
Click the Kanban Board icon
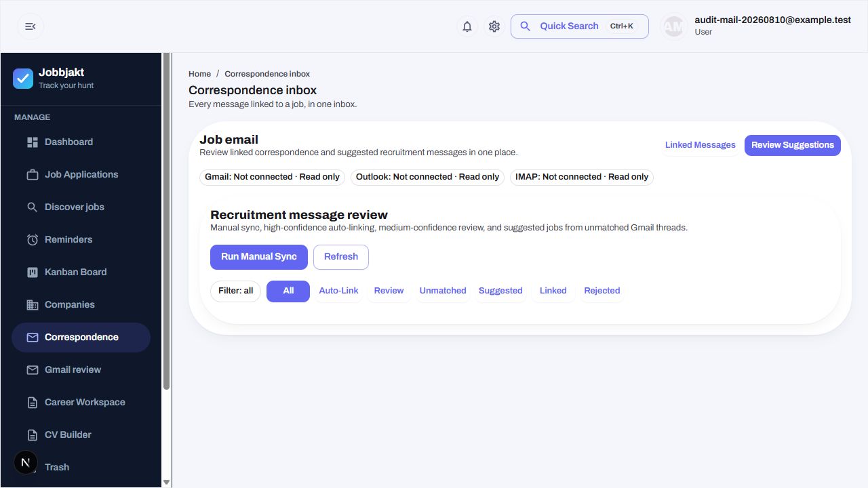click(x=33, y=272)
